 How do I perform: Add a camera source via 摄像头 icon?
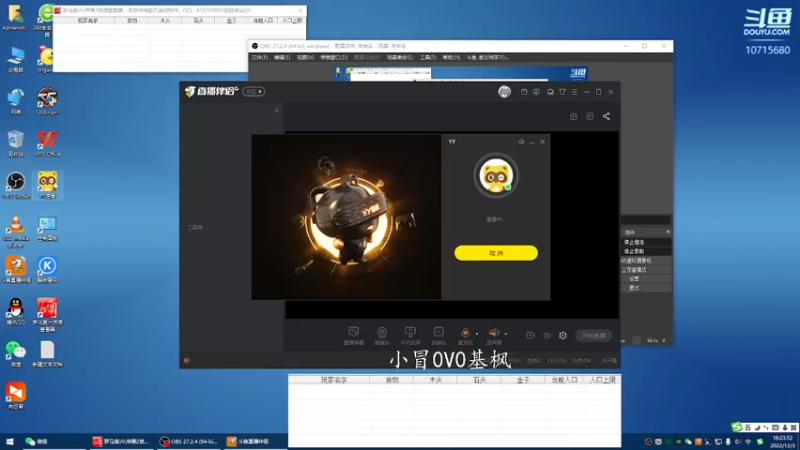tap(382, 336)
